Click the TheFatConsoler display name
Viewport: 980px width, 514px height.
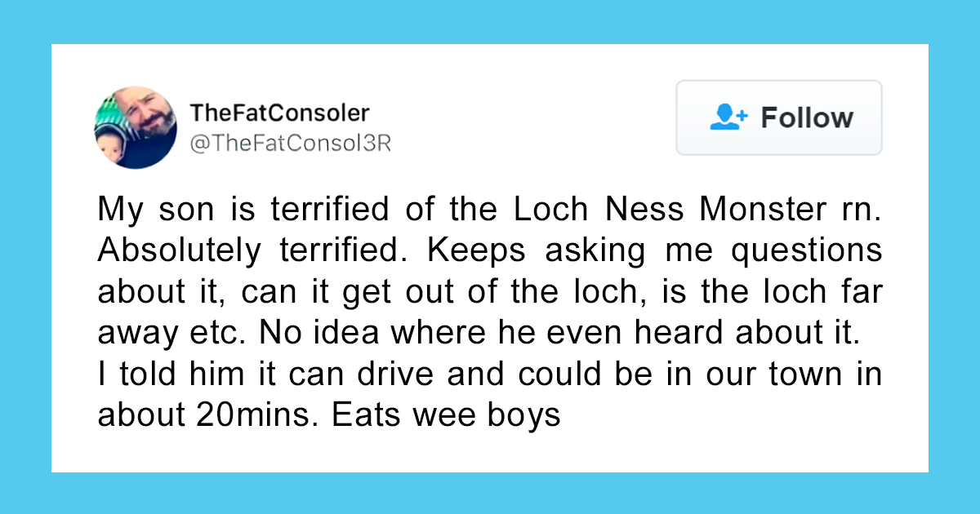279,113
